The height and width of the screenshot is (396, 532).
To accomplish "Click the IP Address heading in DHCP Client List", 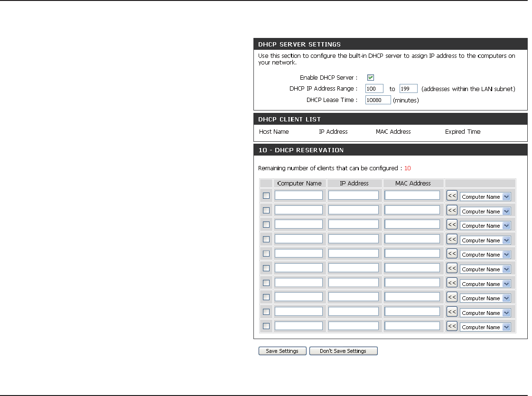I will point(333,131).
